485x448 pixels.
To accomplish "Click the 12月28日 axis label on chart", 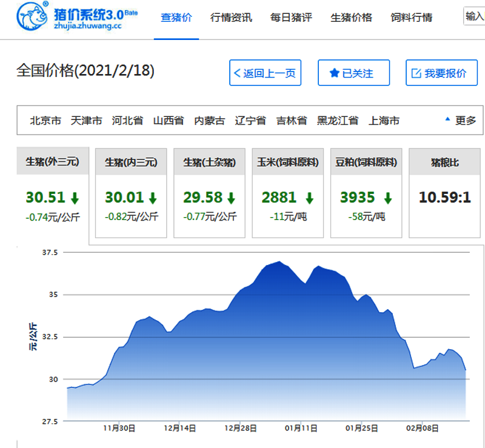I will coord(240,428).
